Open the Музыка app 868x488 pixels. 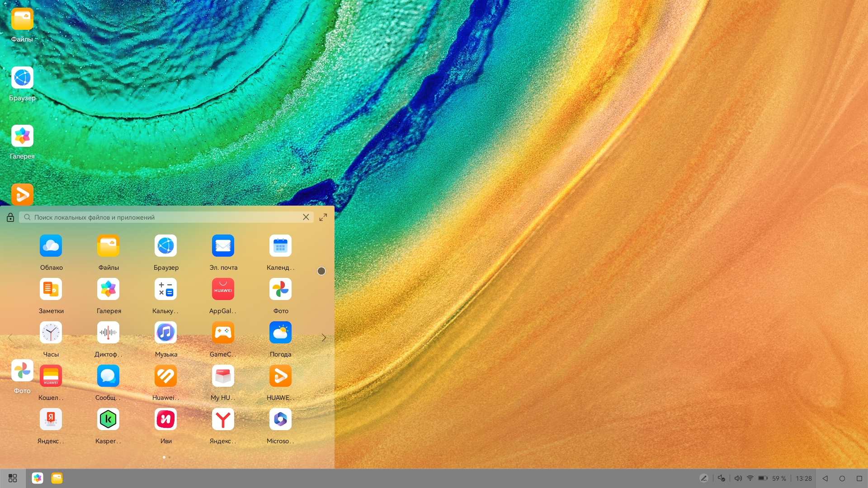pos(165,333)
